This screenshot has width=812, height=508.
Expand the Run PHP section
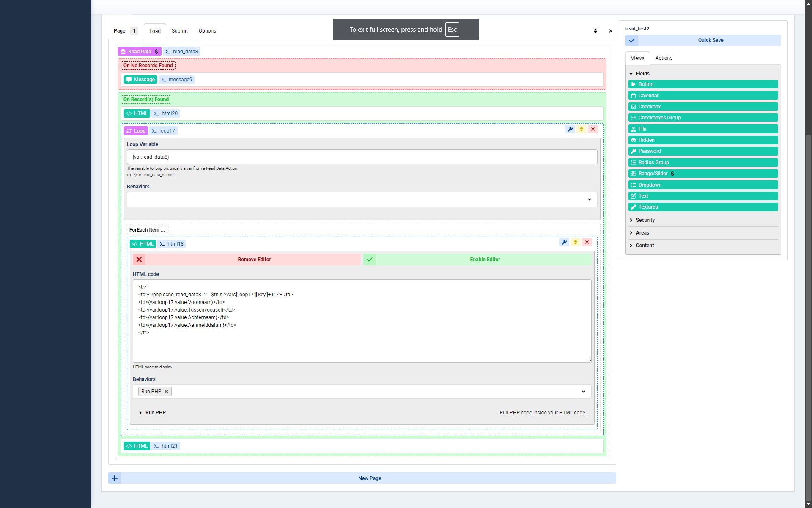coord(152,413)
